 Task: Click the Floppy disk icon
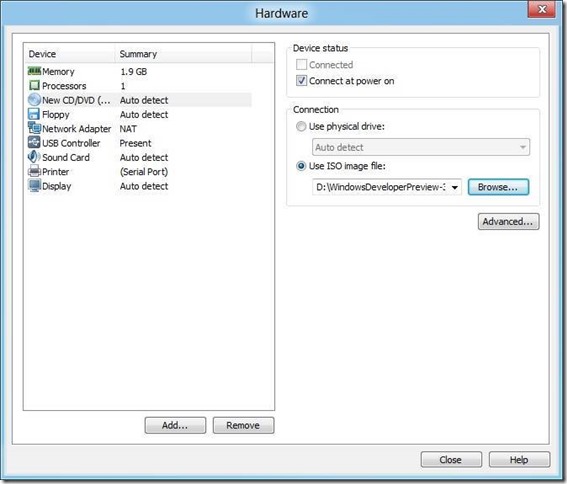[x=34, y=114]
